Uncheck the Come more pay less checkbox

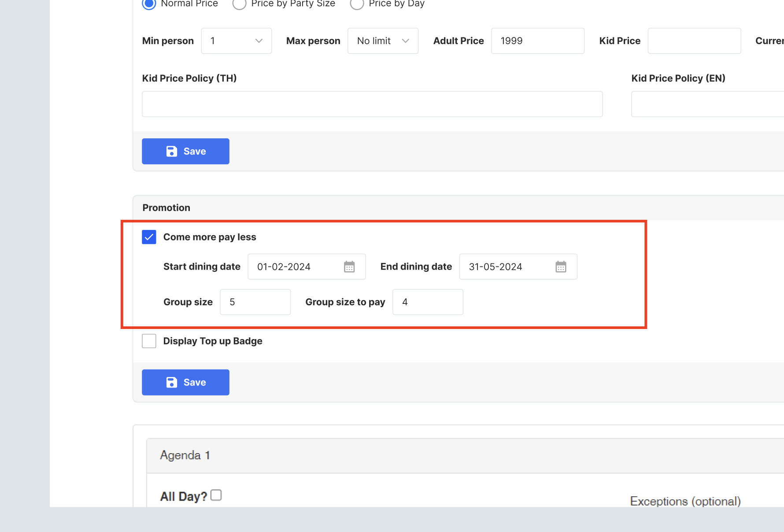click(x=149, y=237)
